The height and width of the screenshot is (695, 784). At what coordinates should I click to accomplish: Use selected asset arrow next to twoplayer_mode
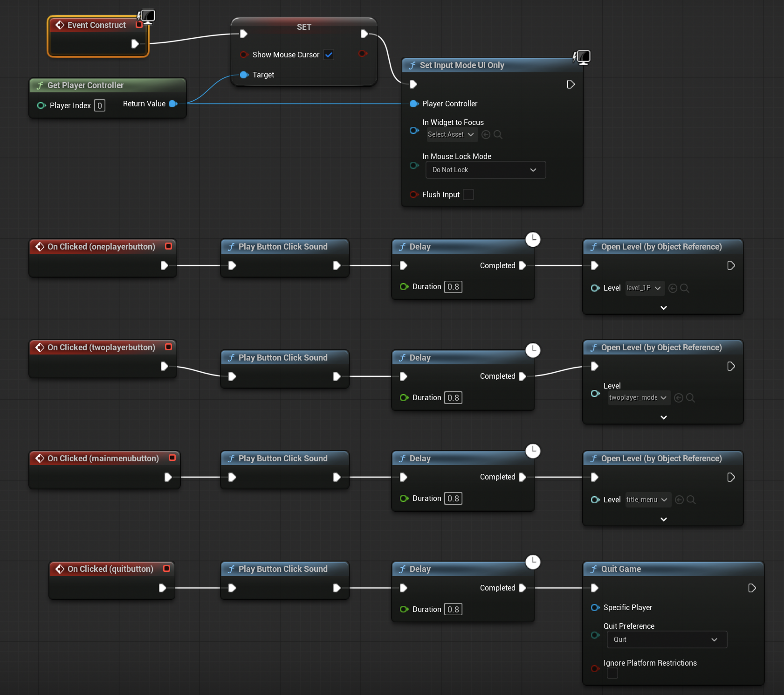click(x=679, y=398)
